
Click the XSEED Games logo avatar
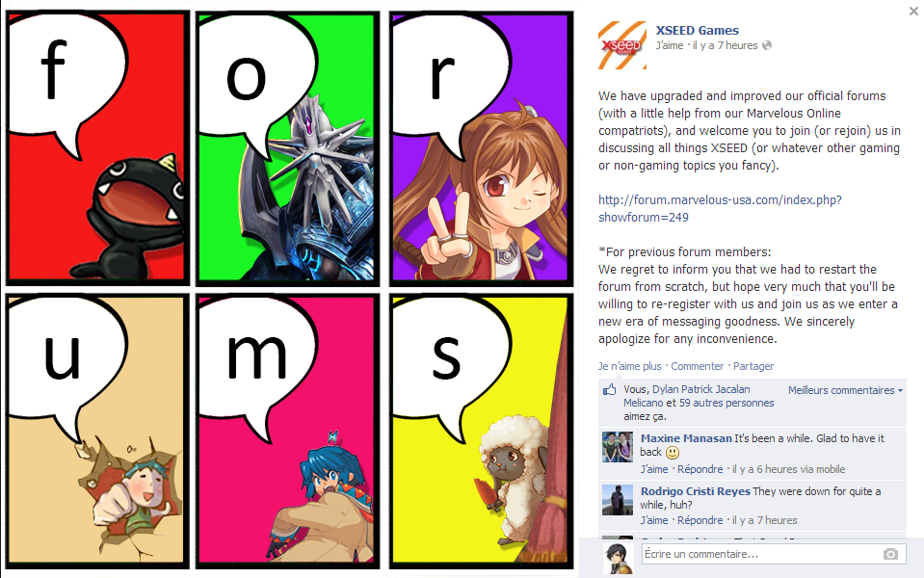[622, 45]
